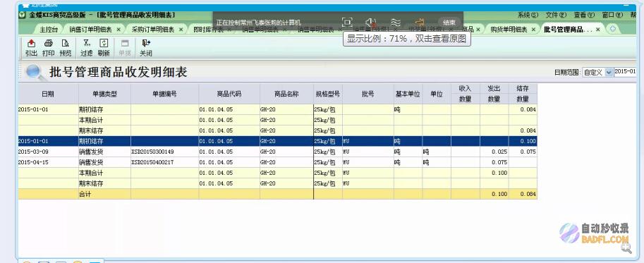
Task: Select the 批号管理商品 tab
Action: coord(568,30)
